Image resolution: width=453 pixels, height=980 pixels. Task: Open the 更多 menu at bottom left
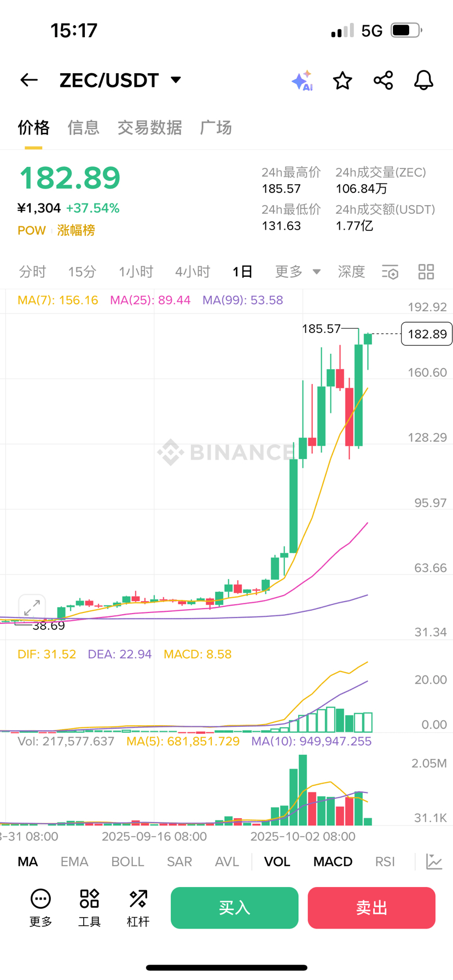click(40, 908)
